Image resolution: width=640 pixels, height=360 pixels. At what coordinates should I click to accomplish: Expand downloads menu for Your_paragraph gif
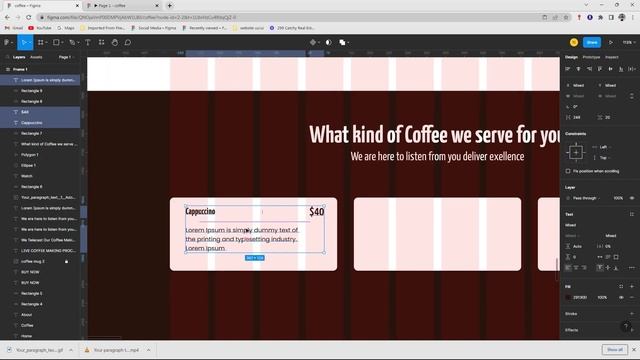pos(71,350)
